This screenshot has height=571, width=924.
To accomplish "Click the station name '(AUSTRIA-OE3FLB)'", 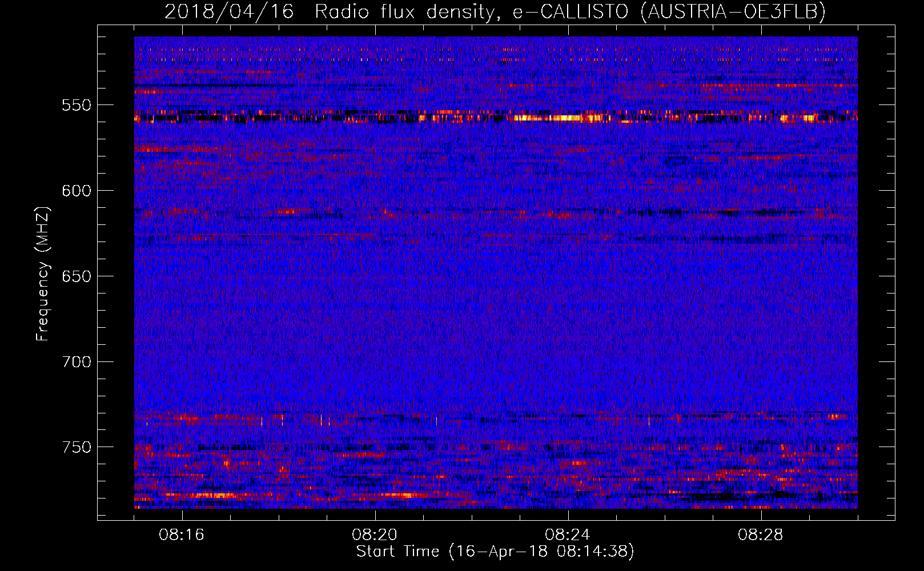I will click(x=733, y=11).
